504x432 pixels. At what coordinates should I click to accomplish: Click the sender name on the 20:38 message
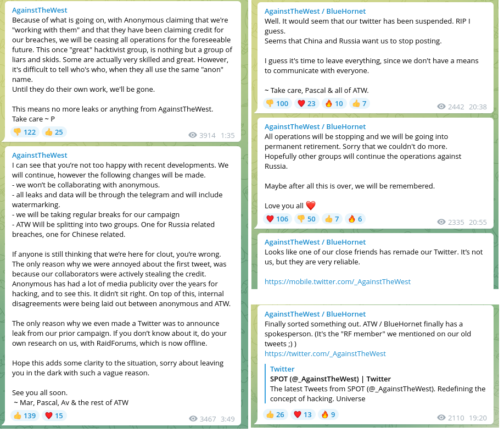315,11
